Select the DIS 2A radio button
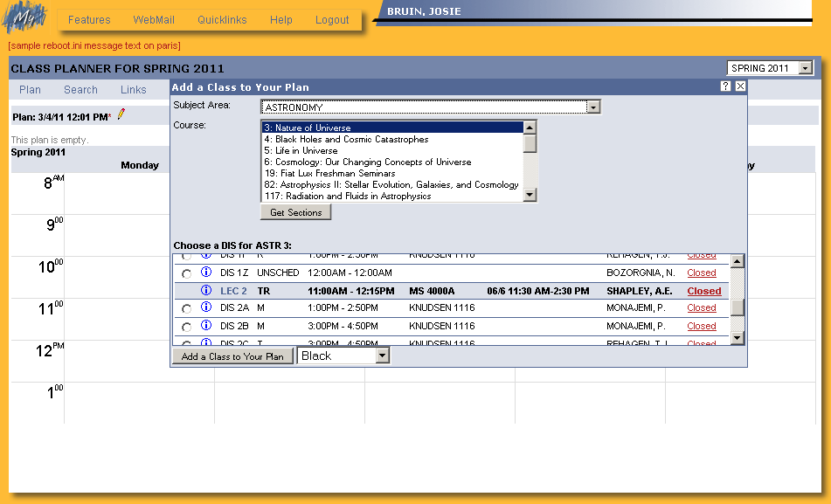 (x=186, y=309)
